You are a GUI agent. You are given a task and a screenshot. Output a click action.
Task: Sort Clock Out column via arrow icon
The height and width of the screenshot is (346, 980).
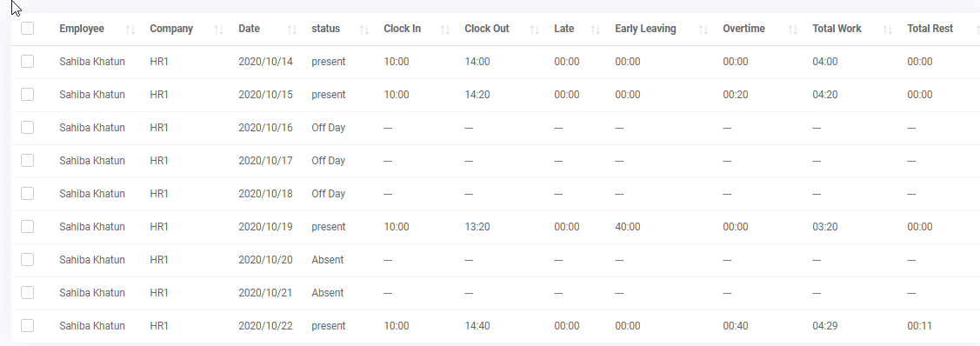coord(535,30)
